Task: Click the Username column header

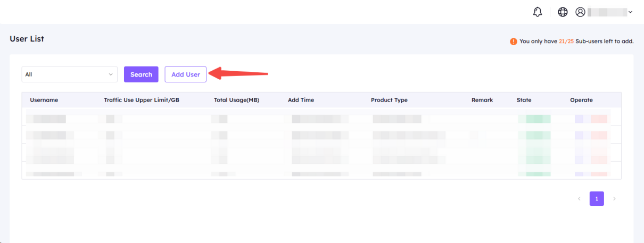Action: (x=44, y=100)
